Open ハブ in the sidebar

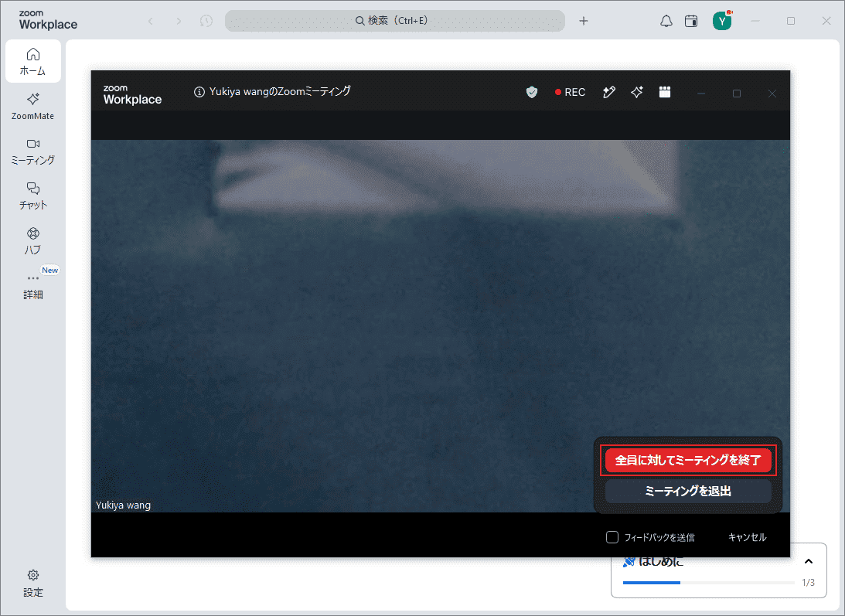pos(33,240)
